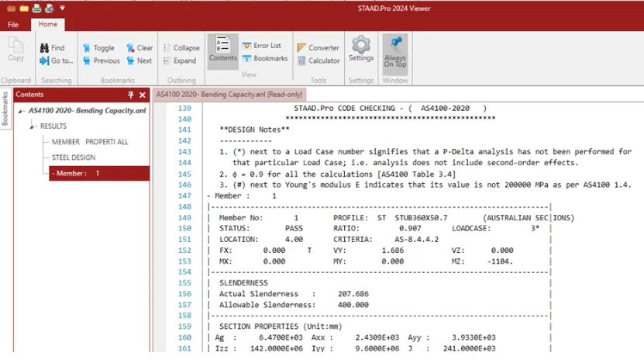Open the Calculator tool
This screenshot has width=644, height=363.
point(319,60)
